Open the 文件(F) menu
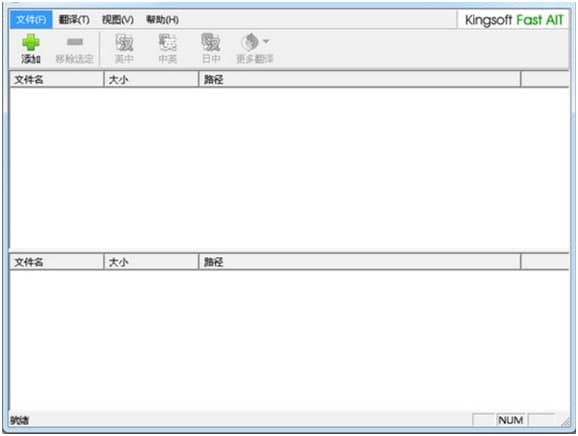Image resolution: width=578 pixels, height=436 pixels. (x=31, y=20)
